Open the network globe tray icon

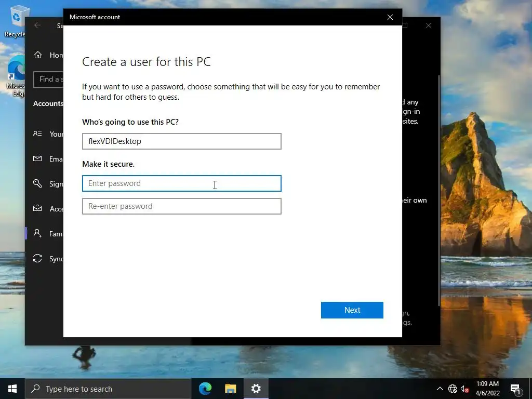pos(453,389)
